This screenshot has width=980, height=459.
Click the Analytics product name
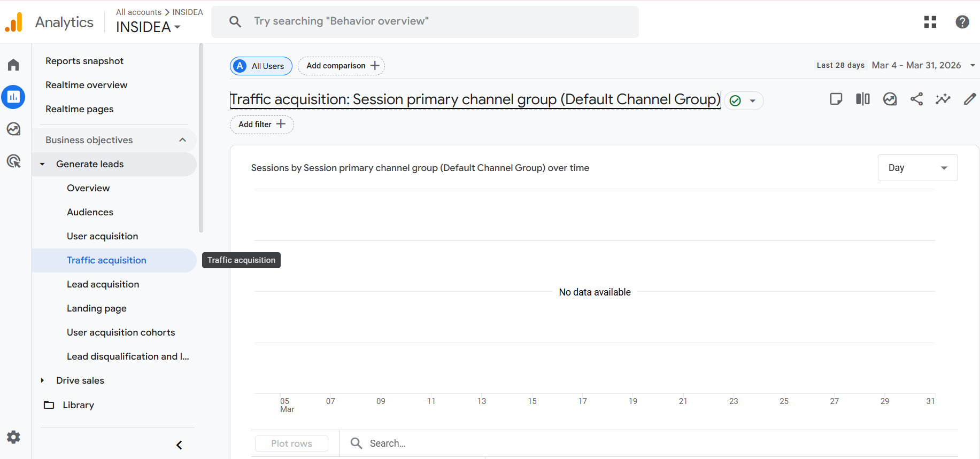(x=64, y=22)
